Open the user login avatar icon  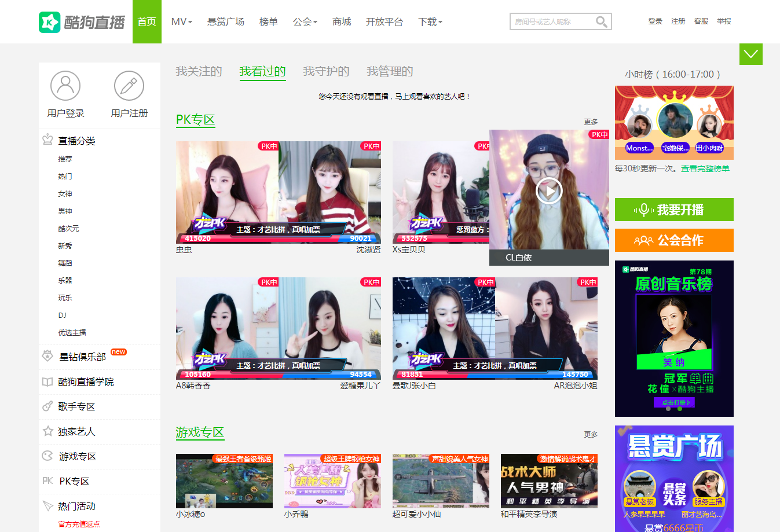[x=65, y=86]
